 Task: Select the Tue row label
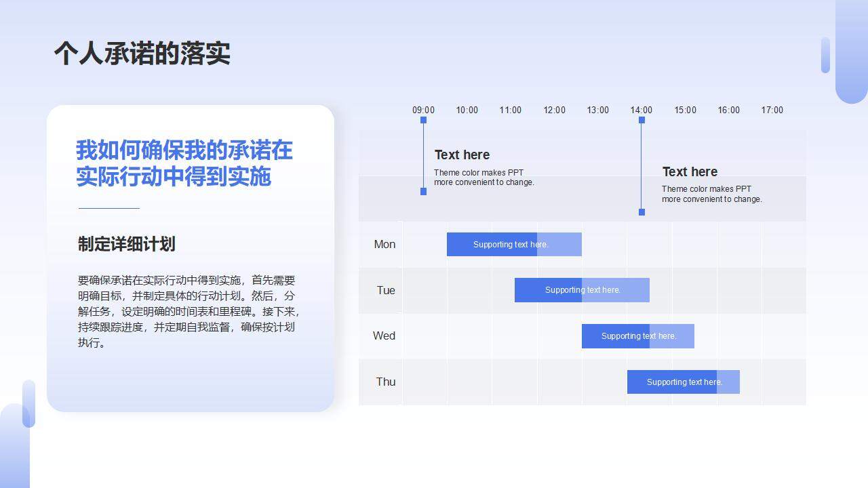point(386,290)
